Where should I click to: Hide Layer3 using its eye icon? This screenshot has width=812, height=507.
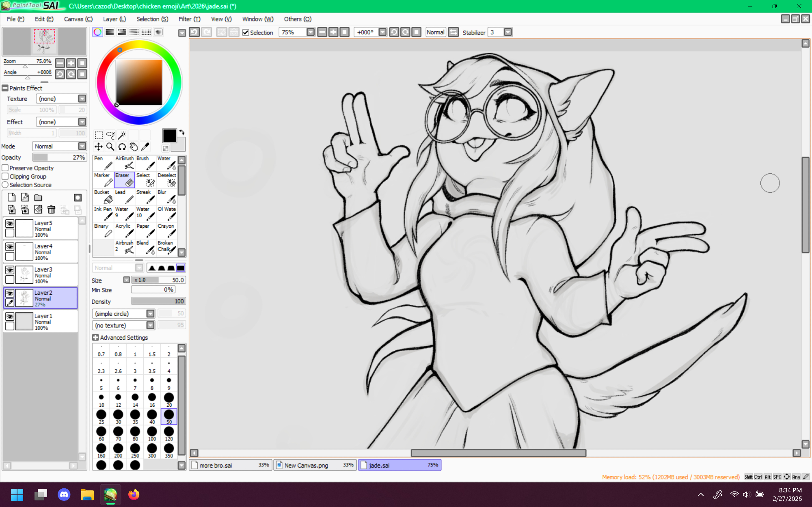pyautogui.click(x=10, y=270)
